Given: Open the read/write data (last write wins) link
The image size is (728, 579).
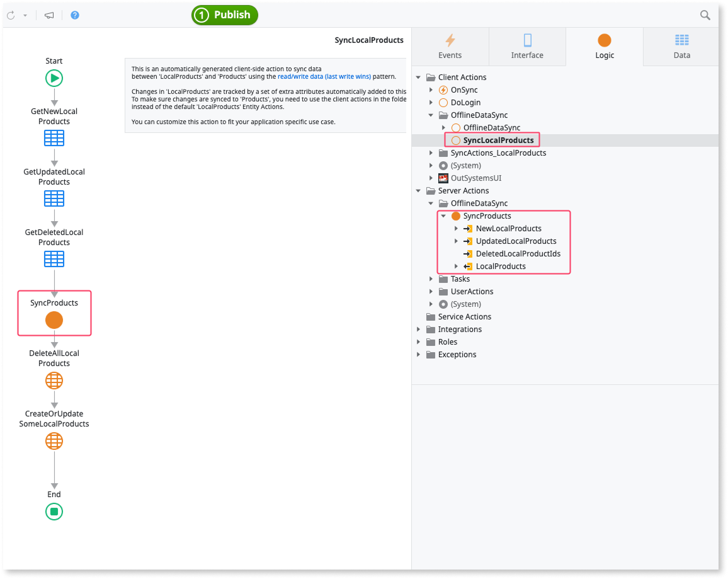Looking at the screenshot, I should tap(324, 76).
